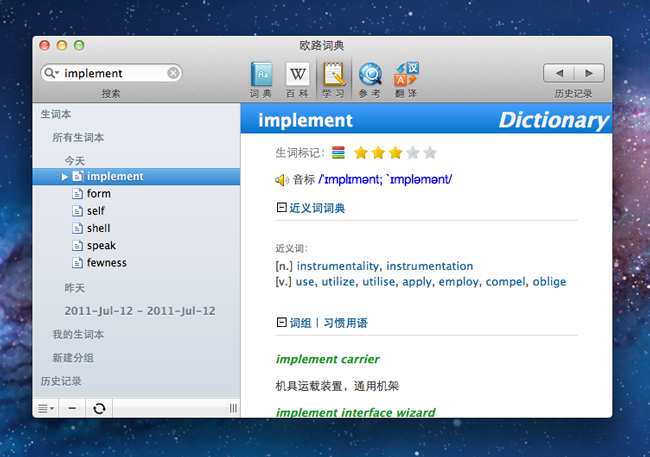Clear the search field with the x button
The image size is (650, 457).
click(x=173, y=73)
